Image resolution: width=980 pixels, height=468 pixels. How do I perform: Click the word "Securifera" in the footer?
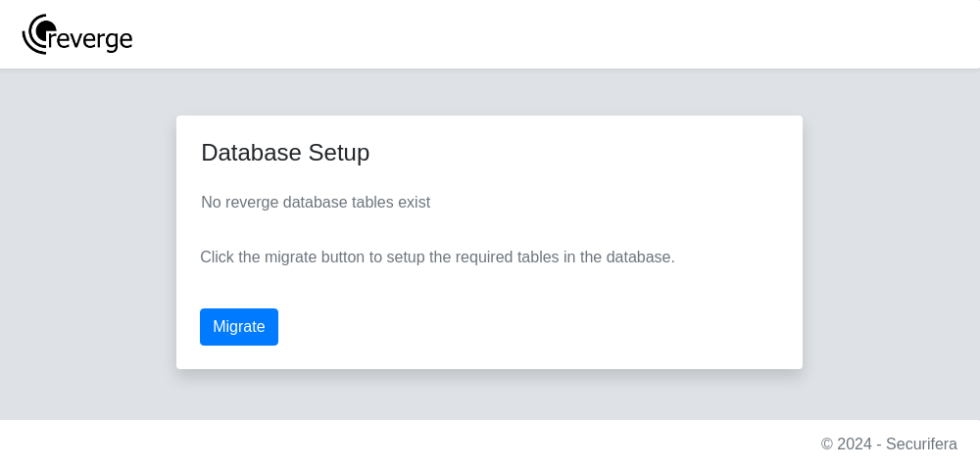click(921, 445)
